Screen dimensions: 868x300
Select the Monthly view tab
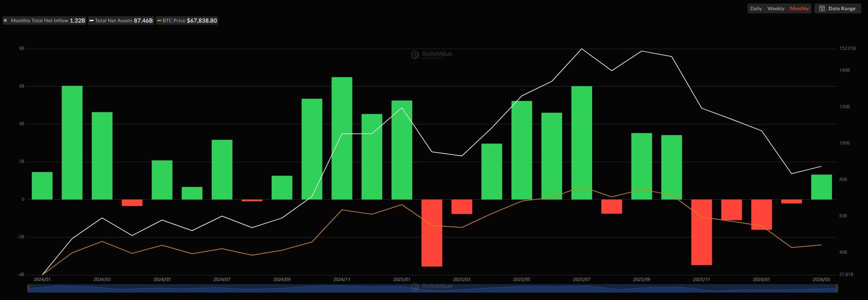tap(799, 8)
